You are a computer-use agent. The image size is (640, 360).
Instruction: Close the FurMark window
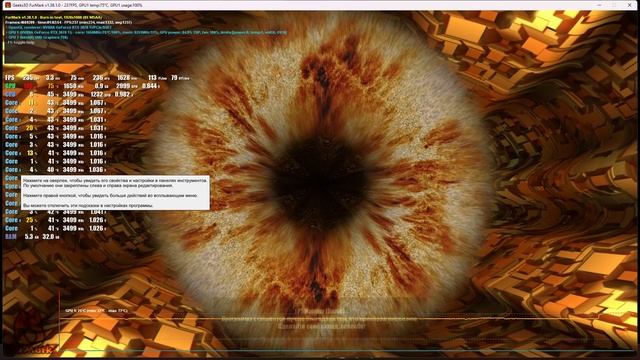click(x=629, y=5)
